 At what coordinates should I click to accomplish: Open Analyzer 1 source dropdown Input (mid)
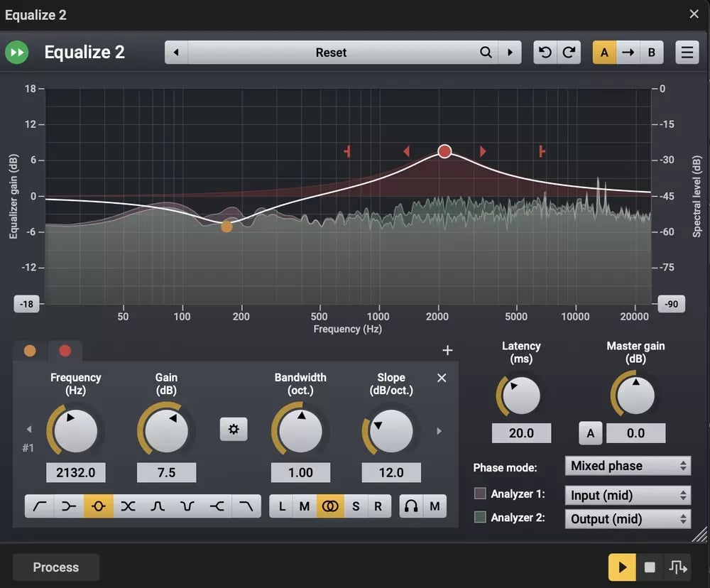[x=628, y=495]
